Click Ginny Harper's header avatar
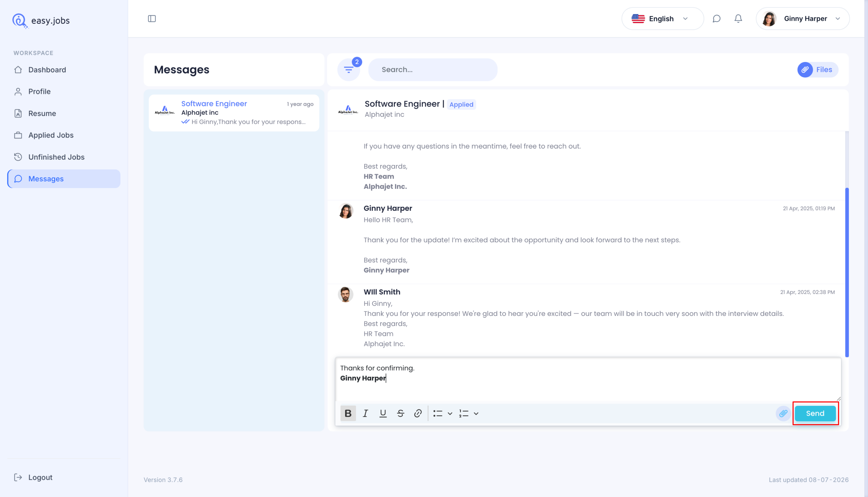The width and height of the screenshot is (868, 497). [x=769, y=19]
